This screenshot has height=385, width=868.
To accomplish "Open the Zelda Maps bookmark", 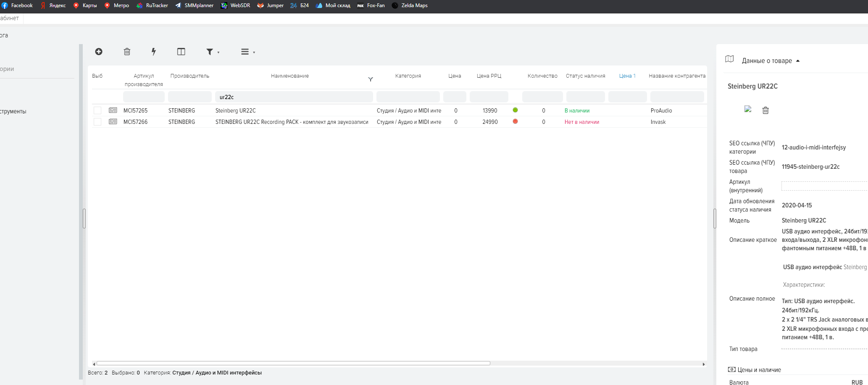I will tap(410, 5).
